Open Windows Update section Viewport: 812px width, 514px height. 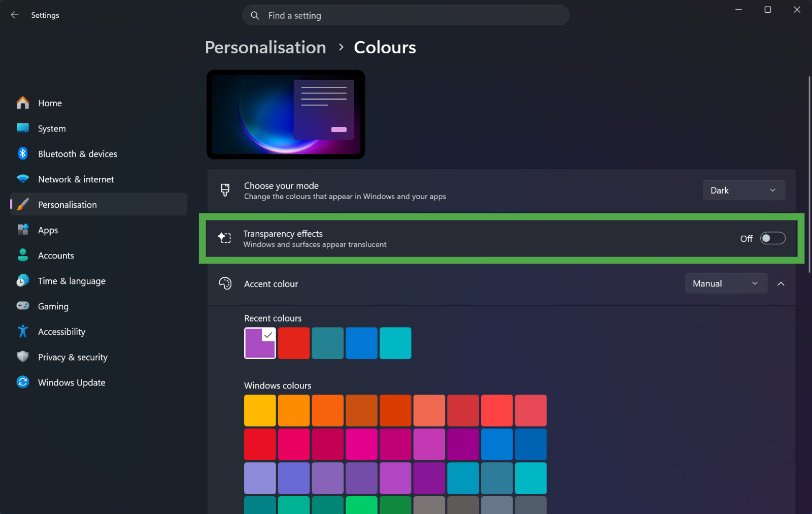click(x=99, y=382)
